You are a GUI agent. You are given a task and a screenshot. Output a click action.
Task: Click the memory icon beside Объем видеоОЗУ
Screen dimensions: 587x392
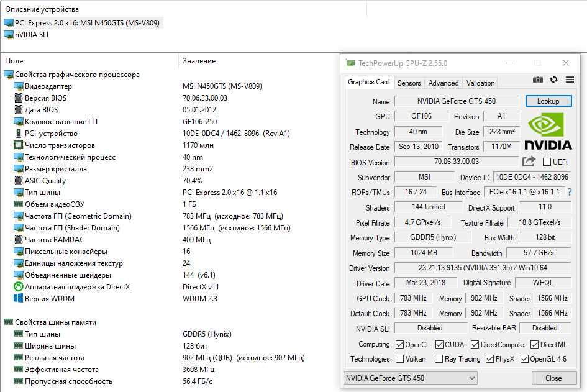(19, 204)
